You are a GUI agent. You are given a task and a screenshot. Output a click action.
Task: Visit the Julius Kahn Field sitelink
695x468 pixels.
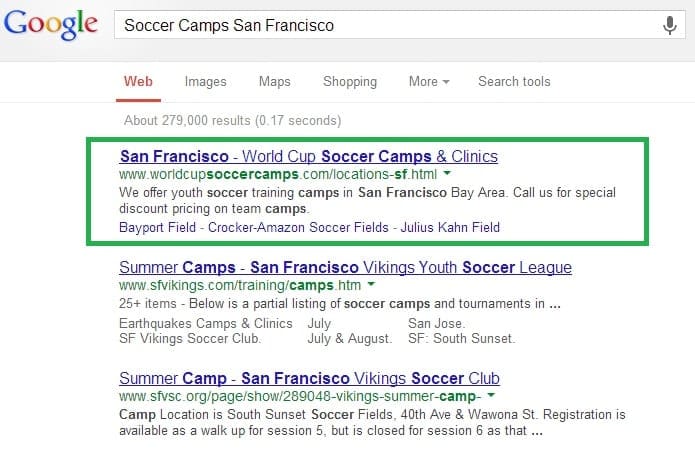(450, 227)
